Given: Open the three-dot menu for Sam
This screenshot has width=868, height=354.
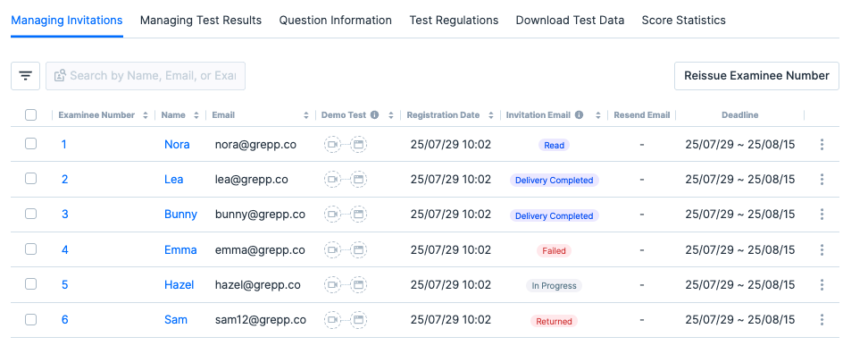Looking at the screenshot, I should [x=822, y=320].
